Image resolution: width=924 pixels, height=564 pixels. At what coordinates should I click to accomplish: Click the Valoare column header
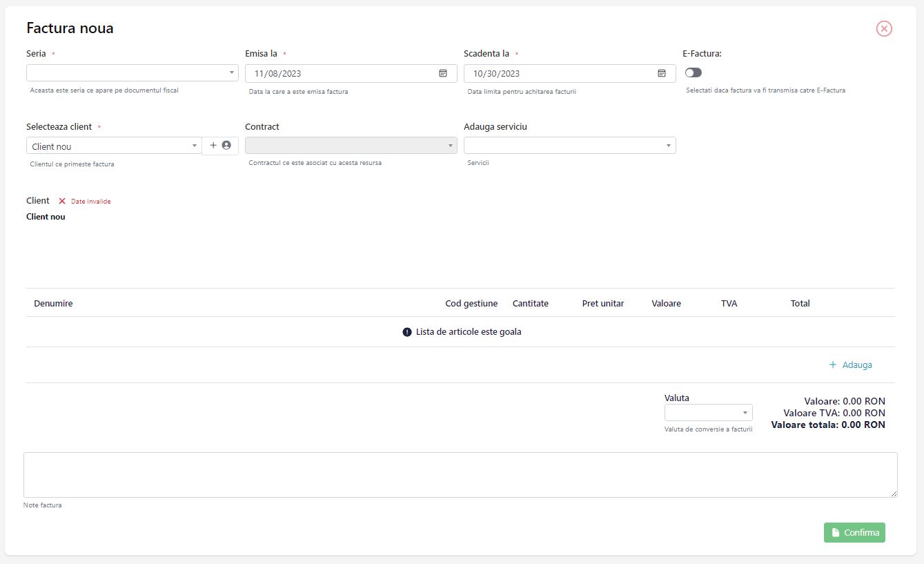(666, 304)
